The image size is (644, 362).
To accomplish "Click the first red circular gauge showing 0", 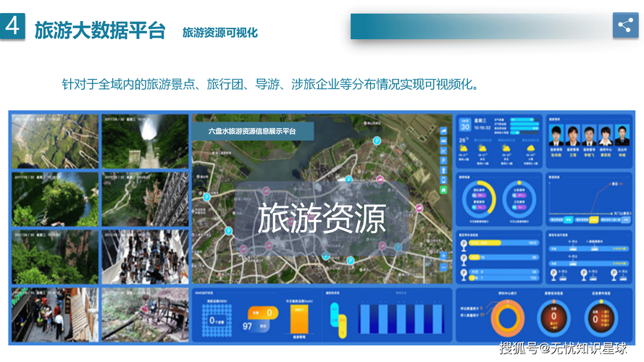I will pyautogui.click(x=553, y=319).
